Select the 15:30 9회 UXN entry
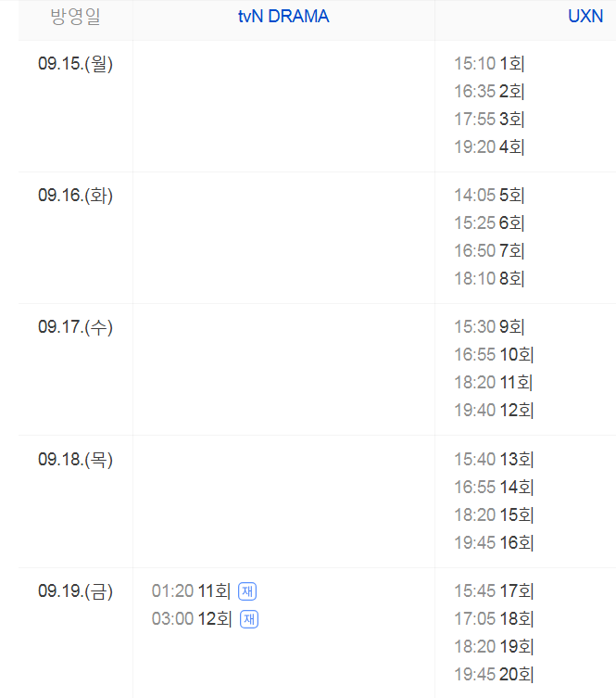 pos(489,326)
